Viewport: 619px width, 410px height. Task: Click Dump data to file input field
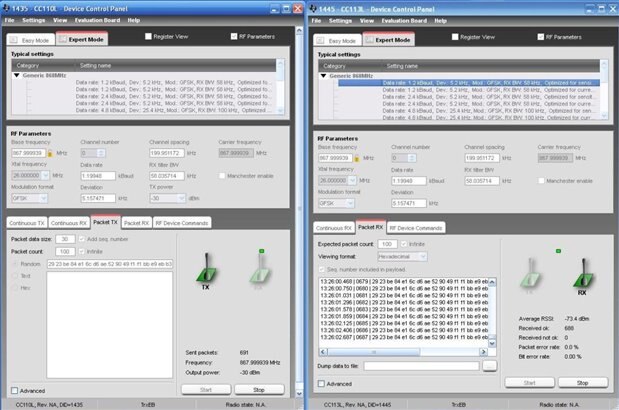421,366
